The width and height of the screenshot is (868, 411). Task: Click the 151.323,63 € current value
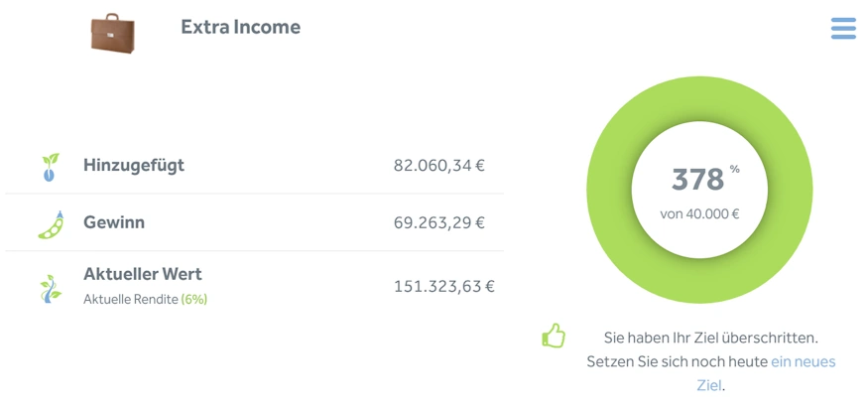click(443, 287)
